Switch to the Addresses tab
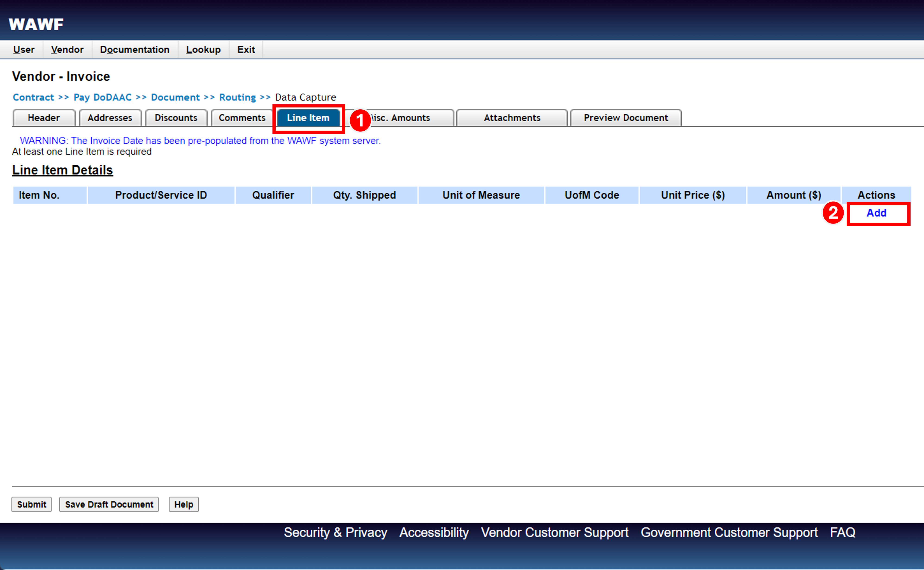Screen dimensions: 924x570 click(110, 118)
